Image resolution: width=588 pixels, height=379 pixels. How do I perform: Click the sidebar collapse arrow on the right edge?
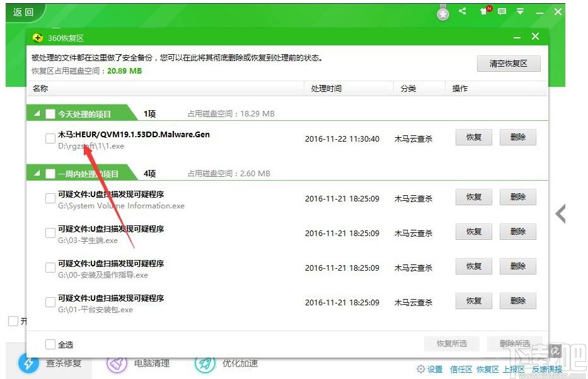[560, 214]
